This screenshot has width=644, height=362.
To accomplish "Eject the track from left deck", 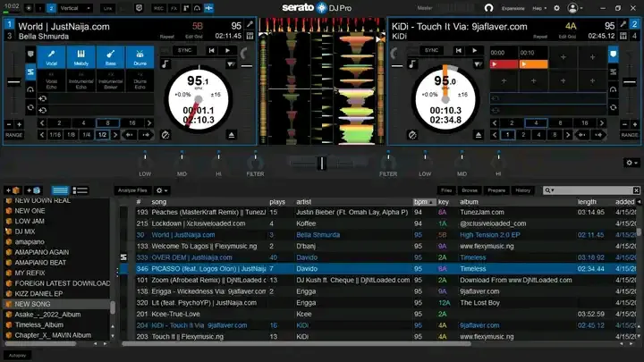I will [232, 135].
